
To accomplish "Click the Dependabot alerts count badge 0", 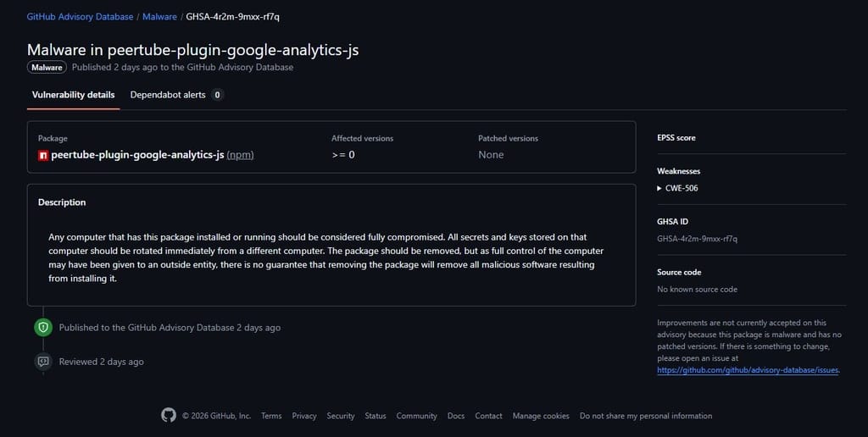I will click(217, 95).
